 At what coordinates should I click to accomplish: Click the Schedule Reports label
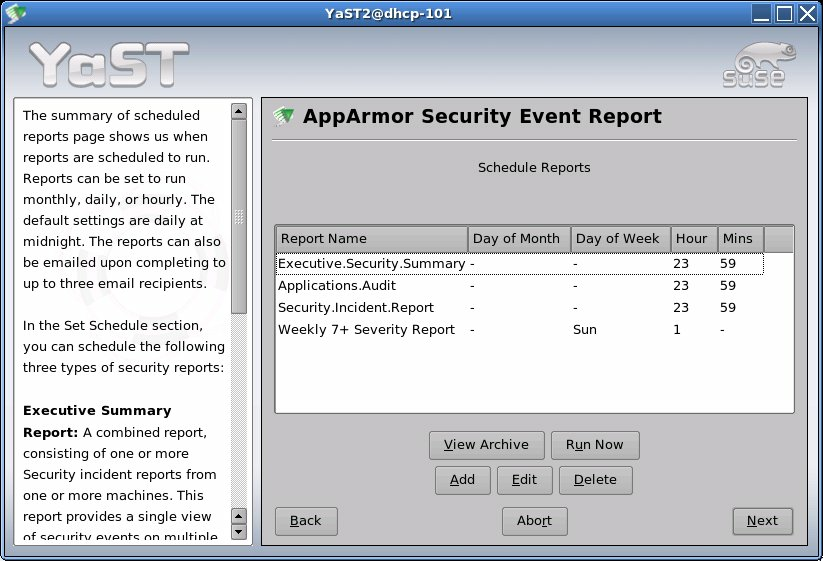[534, 167]
